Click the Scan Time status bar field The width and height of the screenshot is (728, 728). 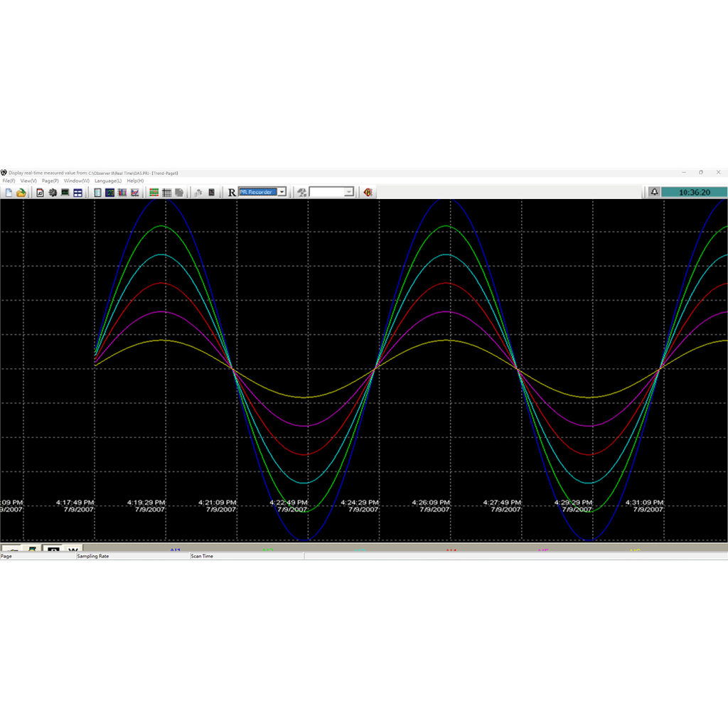tap(203, 555)
